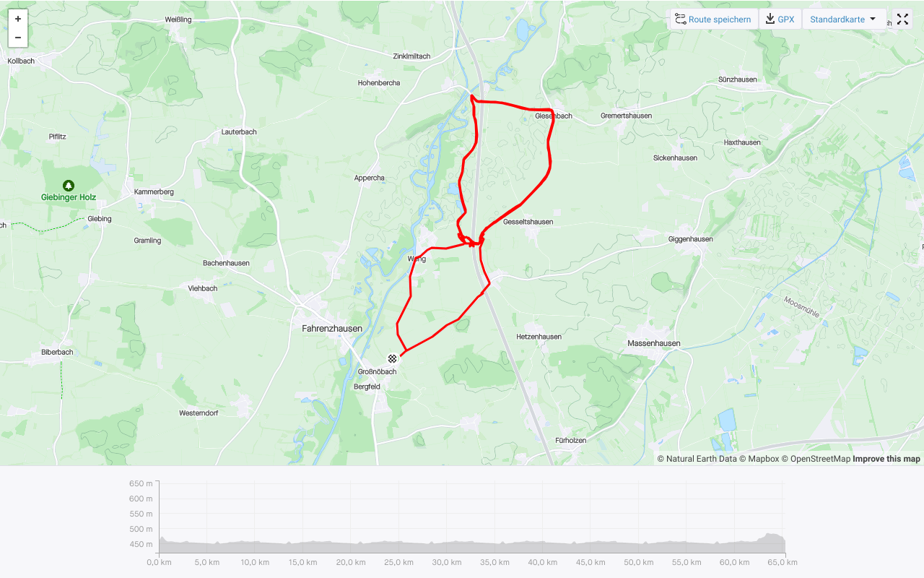924x578 pixels.
Task: Zoom out with the minus button
Action: (18, 38)
